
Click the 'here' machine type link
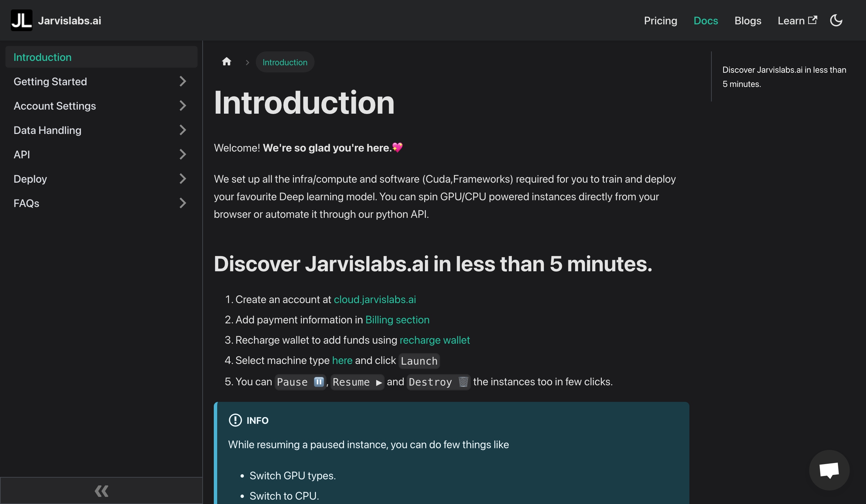[342, 360]
